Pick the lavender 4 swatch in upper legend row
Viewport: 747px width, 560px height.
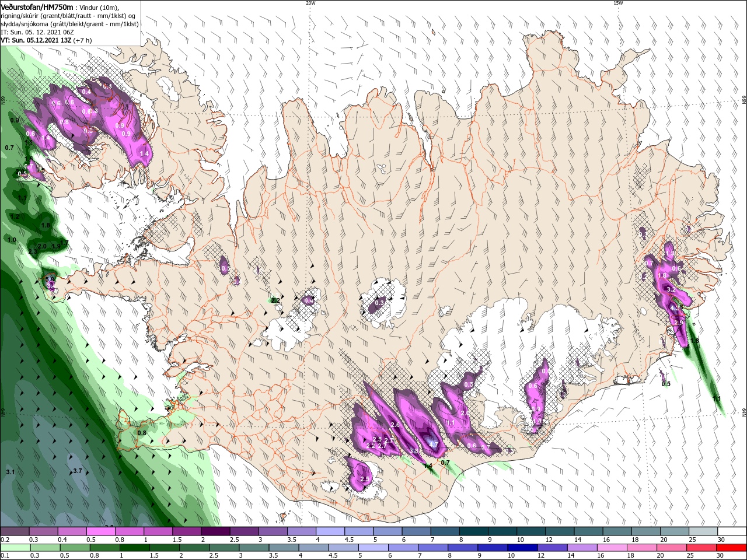tap(330, 531)
